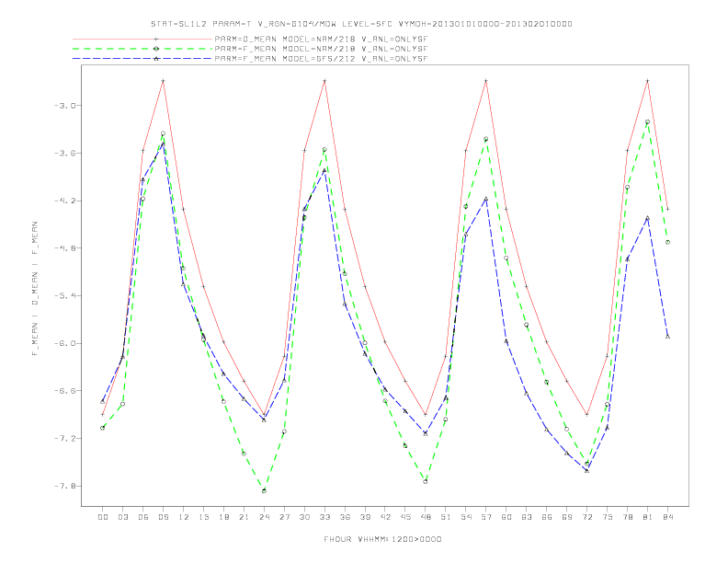Click the circle marker on green legend line

pyautogui.click(x=156, y=49)
